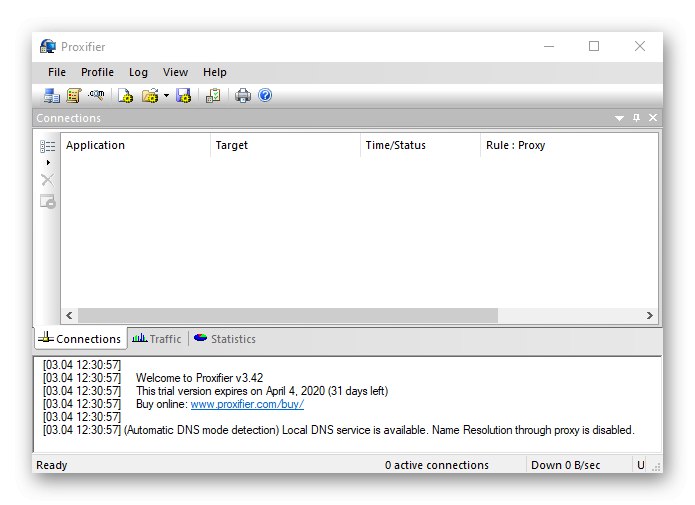Open the clipboard checklist toolbar icon

pos(213,95)
